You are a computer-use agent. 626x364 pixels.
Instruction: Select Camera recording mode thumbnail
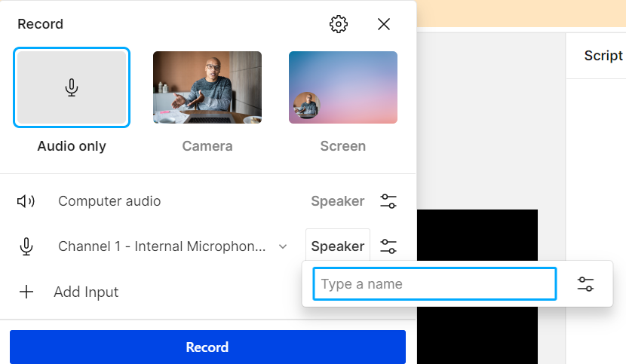tap(207, 87)
